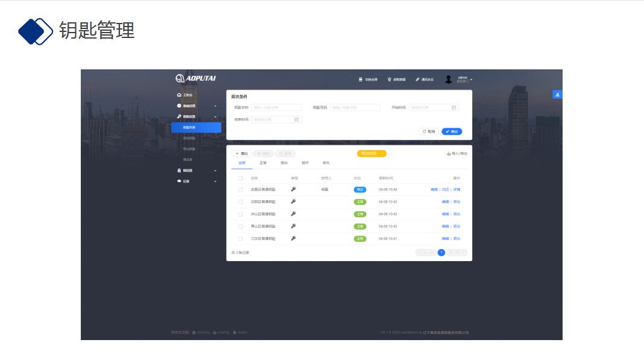Click the add key plus button
Screen dimensions: 644x363
(241, 154)
